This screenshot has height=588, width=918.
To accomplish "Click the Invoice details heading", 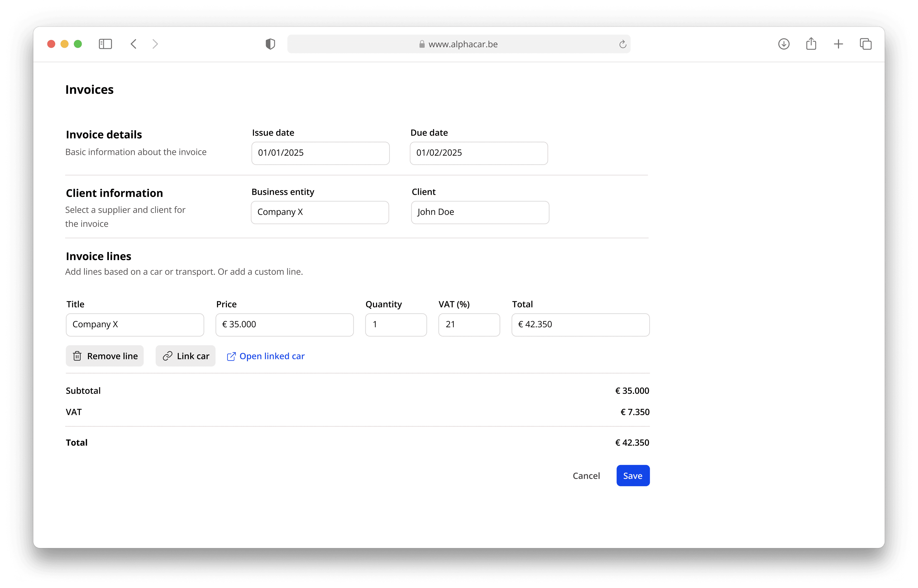I will click(104, 134).
